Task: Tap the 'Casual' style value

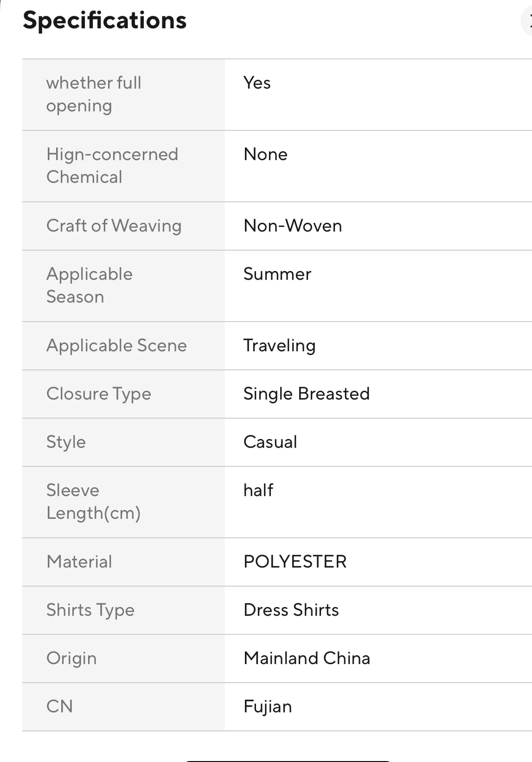Action: click(270, 442)
